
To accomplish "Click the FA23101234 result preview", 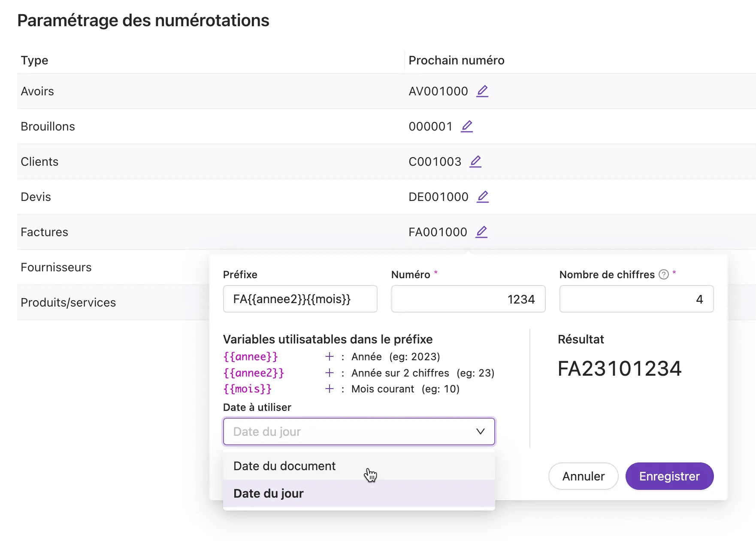I will pos(620,368).
